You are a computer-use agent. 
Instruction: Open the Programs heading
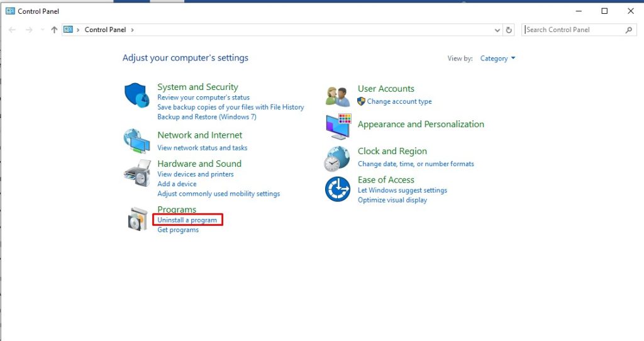pyautogui.click(x=177, y=210)
